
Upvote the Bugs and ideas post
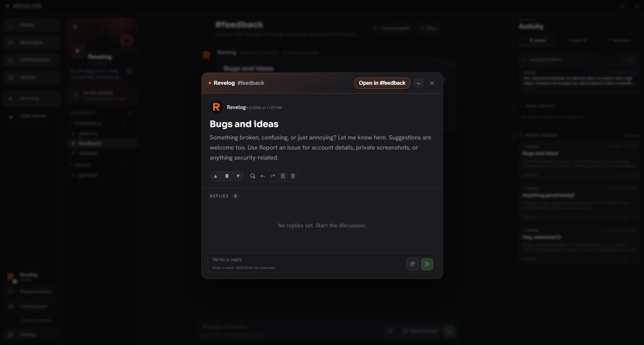[216, 176]
